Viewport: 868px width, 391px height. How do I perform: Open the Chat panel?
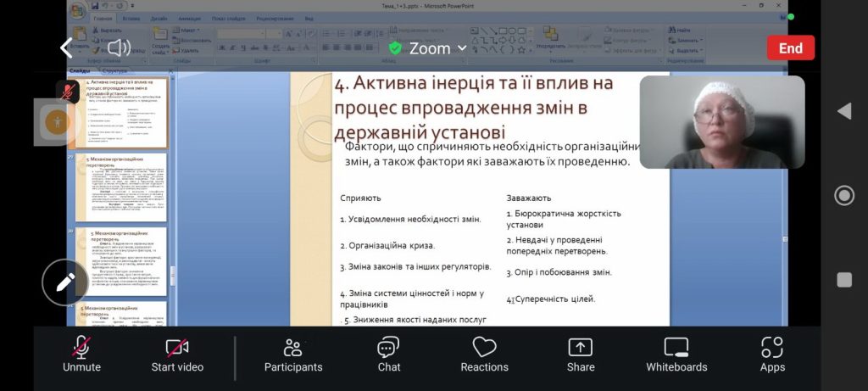[x=389, y=354]
